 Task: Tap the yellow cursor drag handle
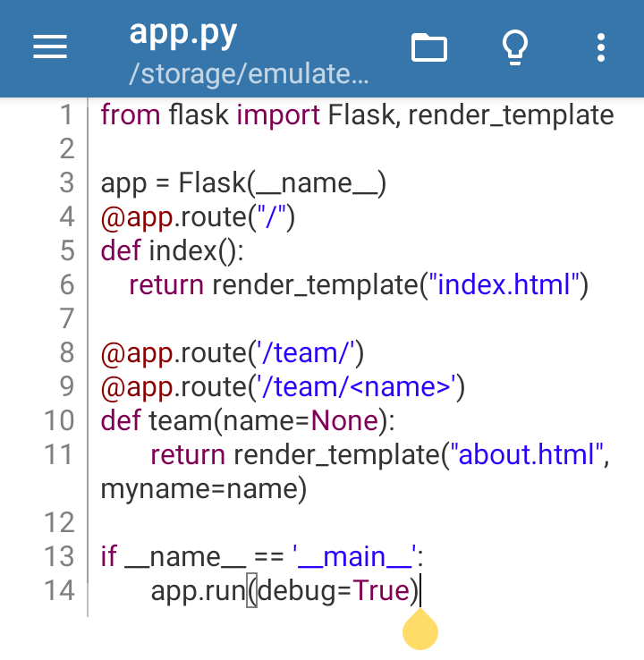tap(420, 629)
